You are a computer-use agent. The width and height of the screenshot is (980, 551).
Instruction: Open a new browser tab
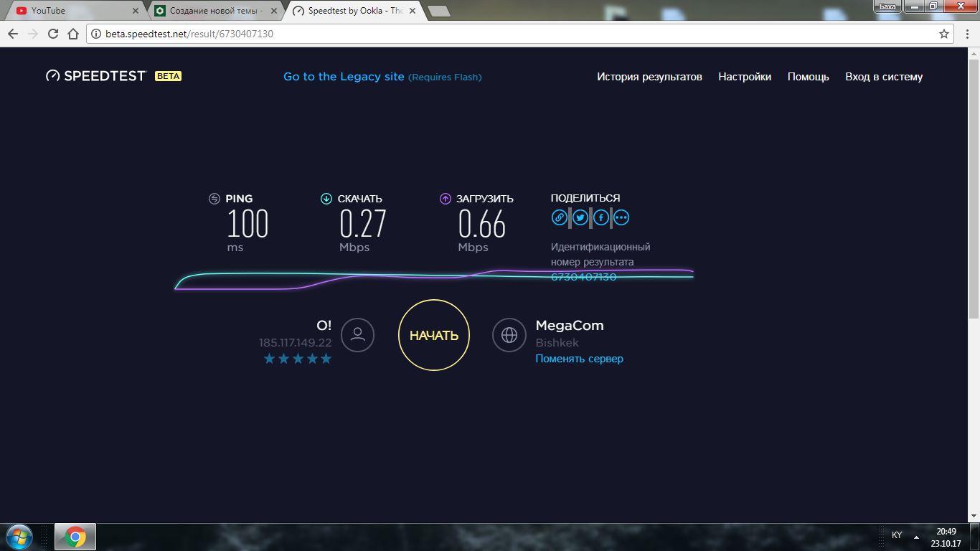point(438,11)
